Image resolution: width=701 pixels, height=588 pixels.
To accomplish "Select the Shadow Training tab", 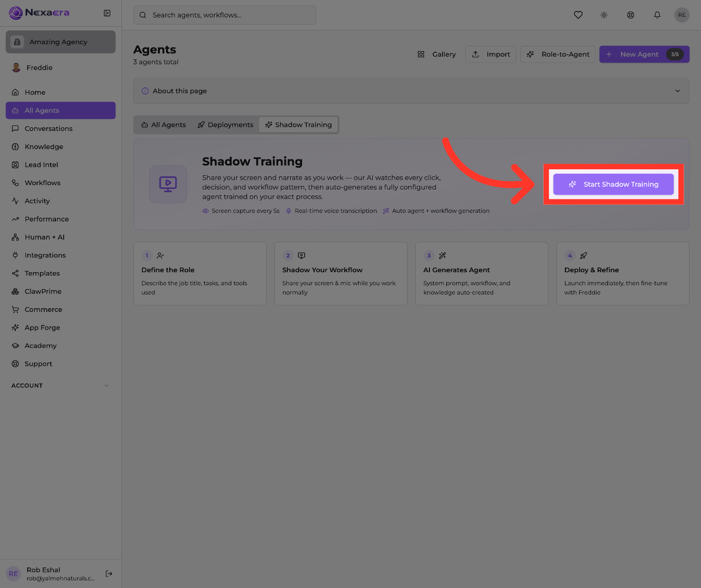I will (298, 125).
